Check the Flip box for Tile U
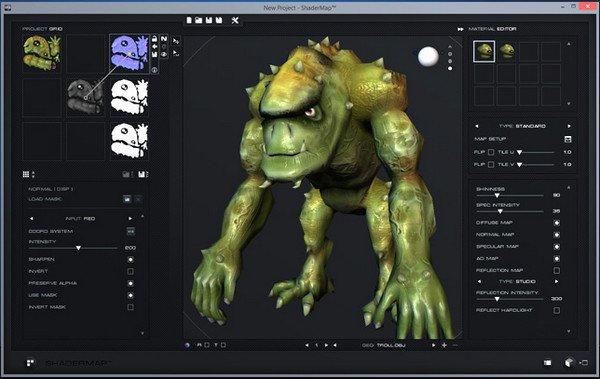 pos(491,152)
